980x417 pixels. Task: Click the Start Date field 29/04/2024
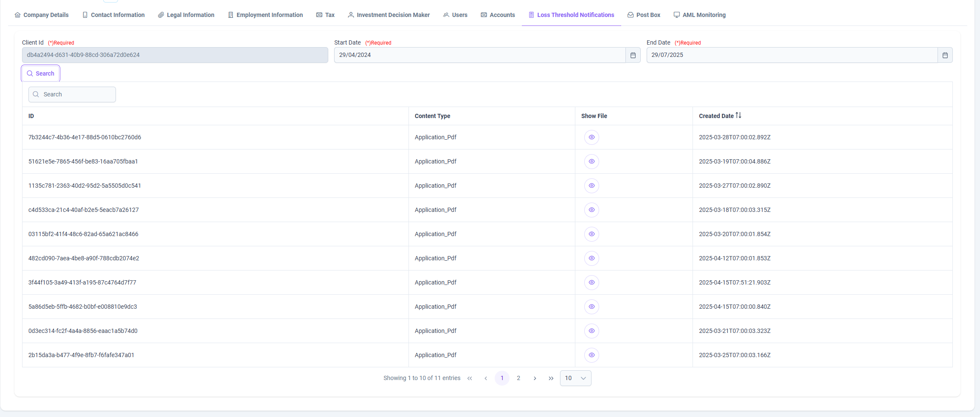coord(480,55)
